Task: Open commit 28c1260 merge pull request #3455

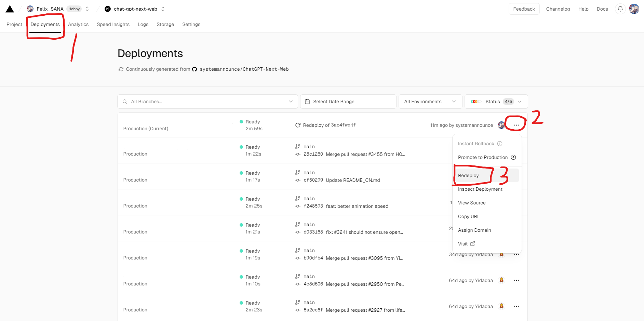Action: [354, 154]
